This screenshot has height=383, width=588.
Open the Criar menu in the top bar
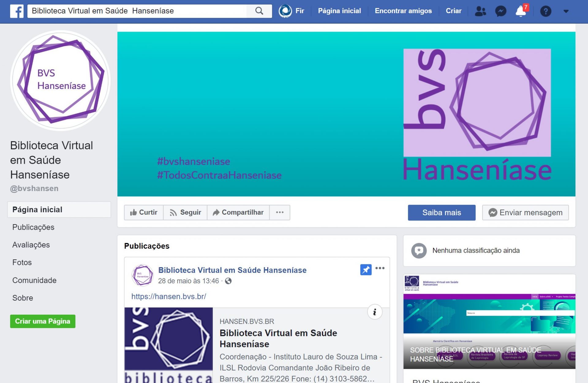453,11
